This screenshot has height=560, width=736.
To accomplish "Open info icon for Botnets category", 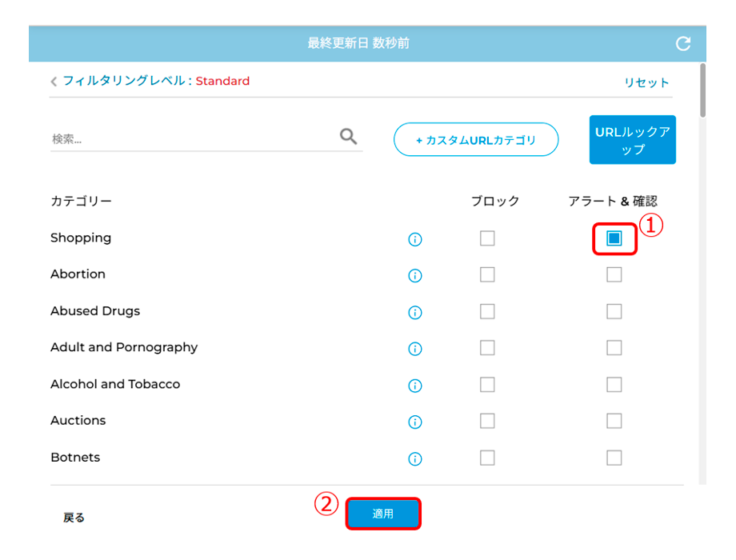I will [x=415, y=458].
